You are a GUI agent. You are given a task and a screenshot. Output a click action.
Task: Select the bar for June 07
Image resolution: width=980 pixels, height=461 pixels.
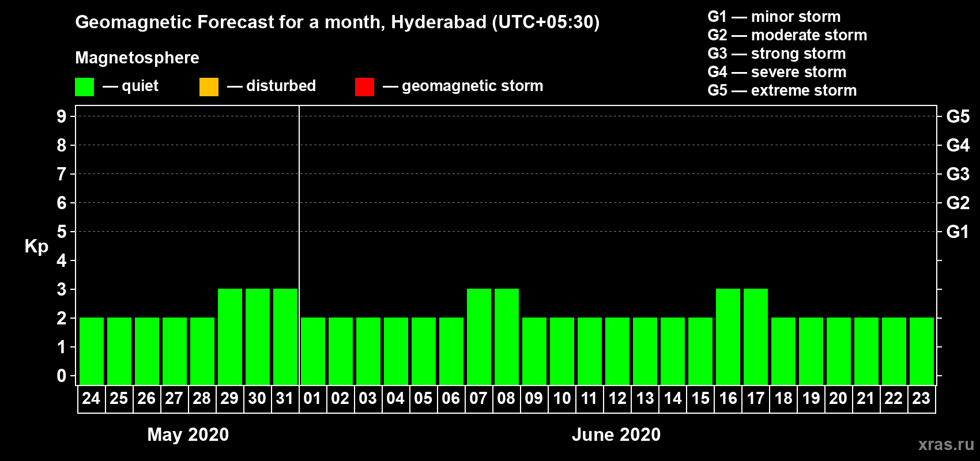(479, 337)
